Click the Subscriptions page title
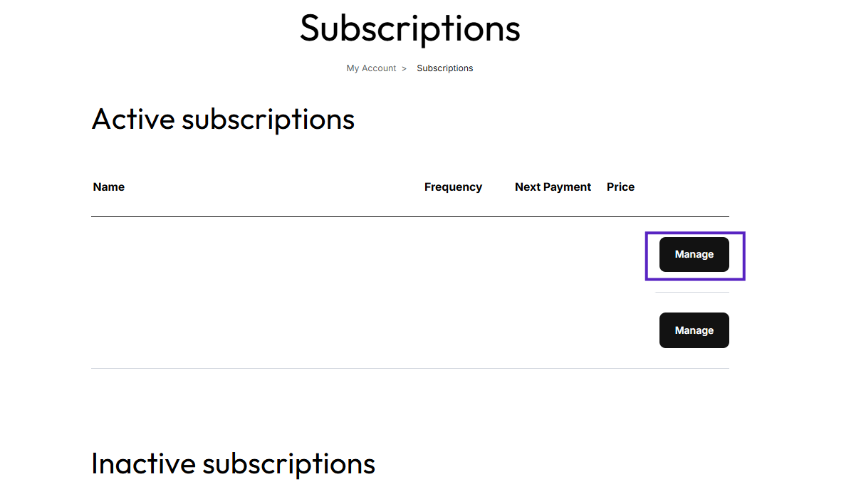Screen dimensions: 866x504 click(x=409, y=28)
